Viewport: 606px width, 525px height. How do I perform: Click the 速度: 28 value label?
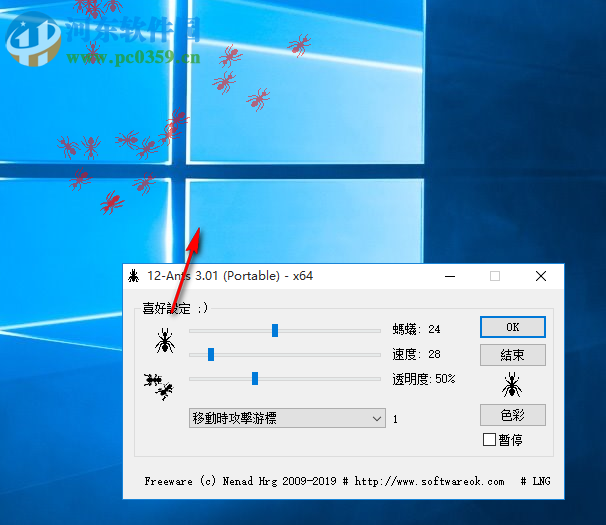click(416, 354)
